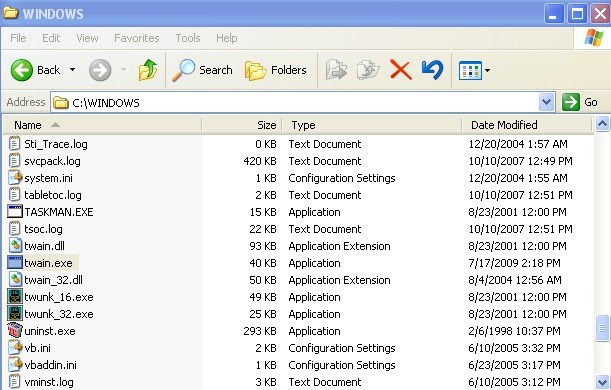Open the Tools menu
The image size is (611, 390).
pos(188,38)
